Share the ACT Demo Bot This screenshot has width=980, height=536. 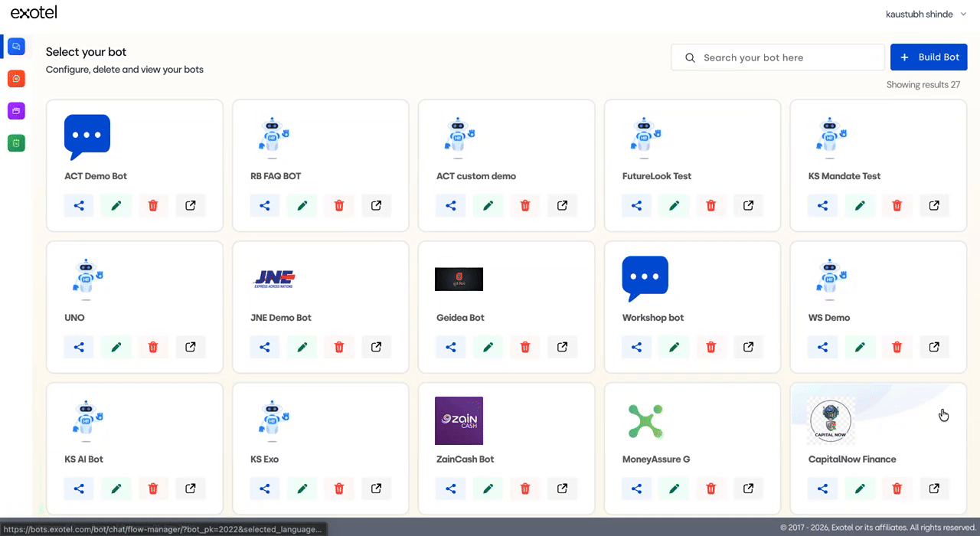click(79, 205)
